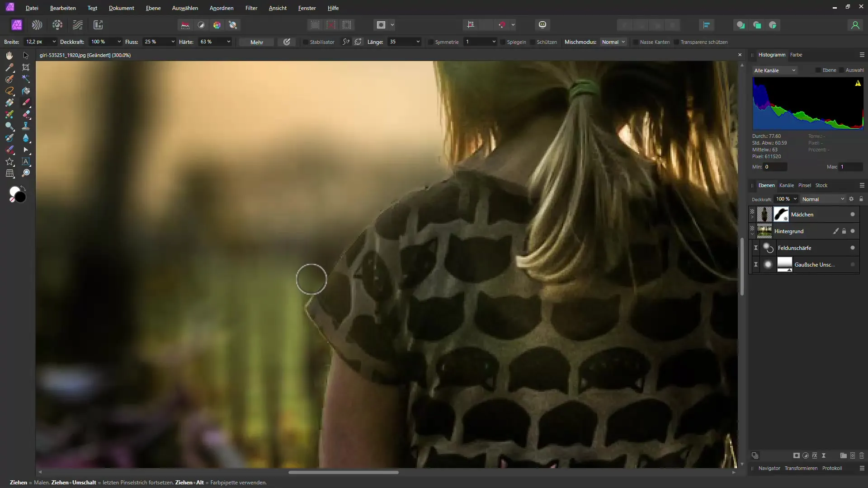Apply Auto Contrast from toolbar
Viewport: 868px width, 488px height.
click(x=201, y=25)
